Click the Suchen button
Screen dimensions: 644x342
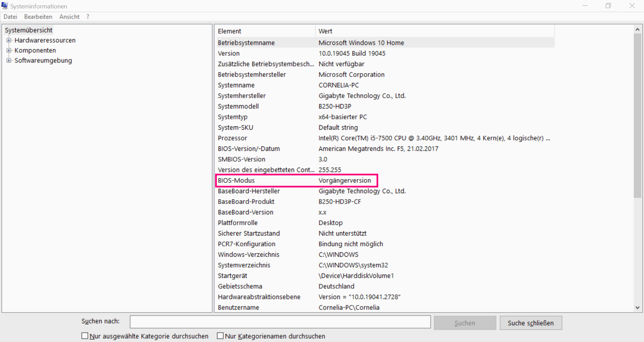click(465, 323)
